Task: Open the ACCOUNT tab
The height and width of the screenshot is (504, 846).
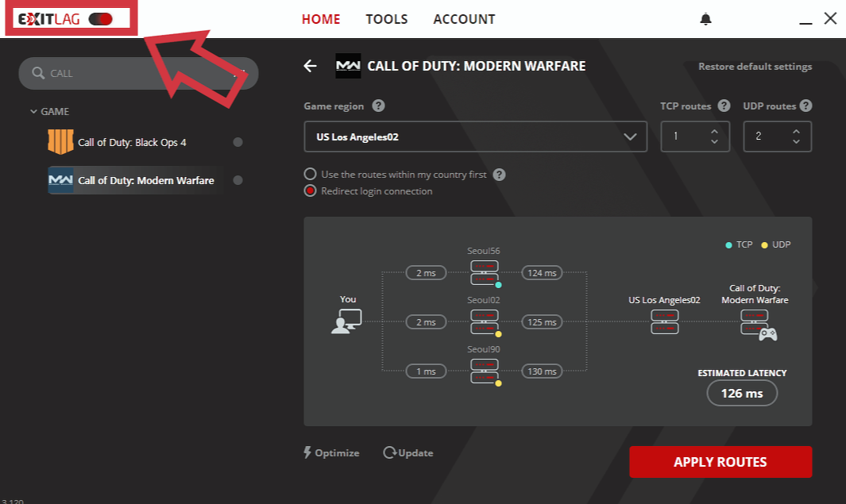Action: tap(464, 19)
